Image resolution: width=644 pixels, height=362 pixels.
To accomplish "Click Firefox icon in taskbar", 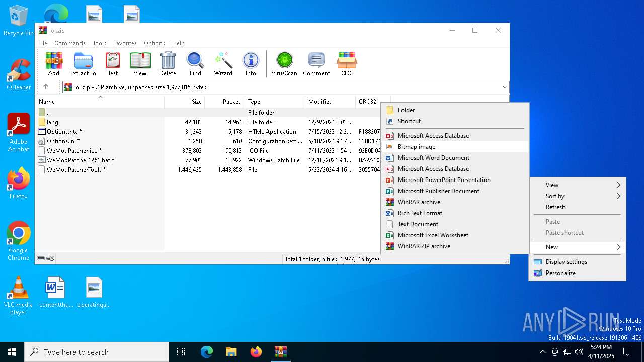I will pos(256,352).
